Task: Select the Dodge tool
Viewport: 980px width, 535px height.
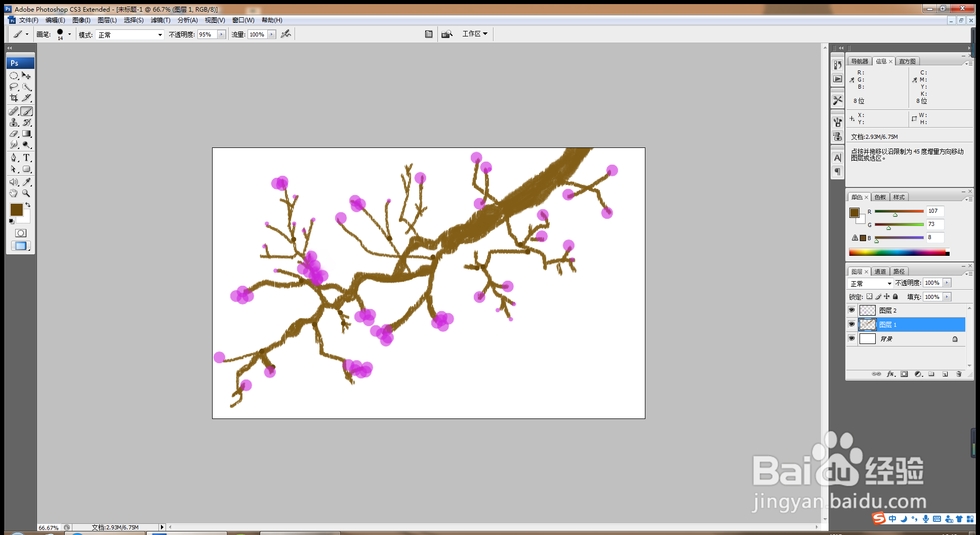Action: coord(26,144)
